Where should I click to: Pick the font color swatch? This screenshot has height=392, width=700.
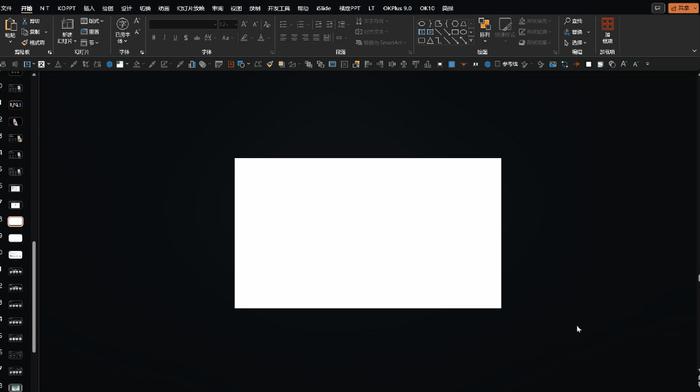coord(261,38)
